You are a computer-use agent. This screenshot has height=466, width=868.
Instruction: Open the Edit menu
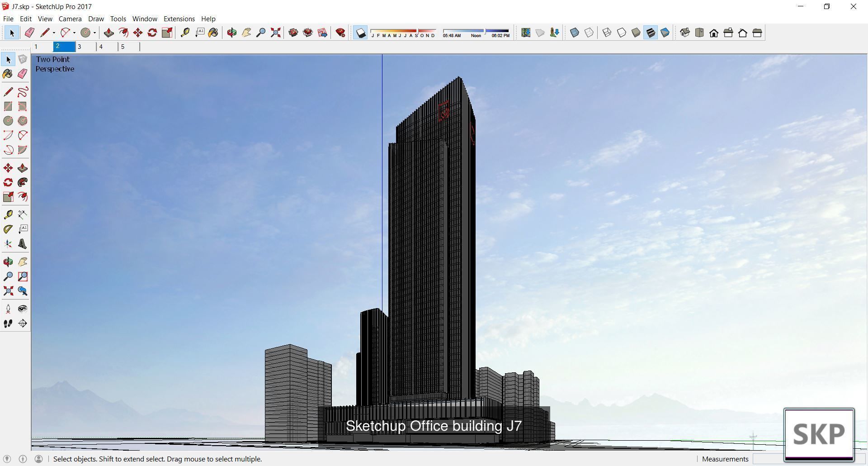(x=26, y=19)
